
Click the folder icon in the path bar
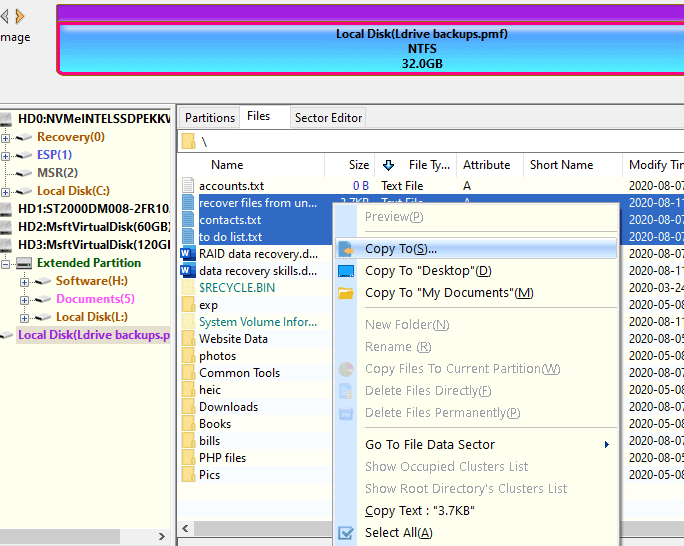coord(188,141)
